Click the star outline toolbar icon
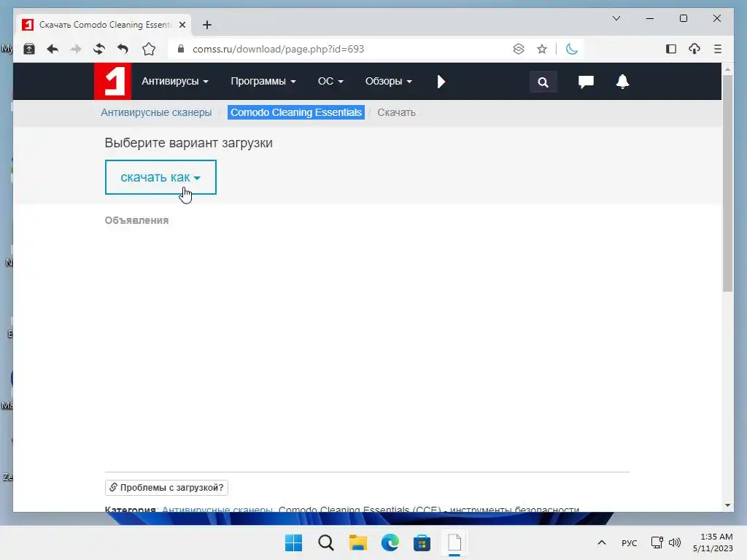The height and width of the screenshot is (560, 747). click(x=149, y=49)
